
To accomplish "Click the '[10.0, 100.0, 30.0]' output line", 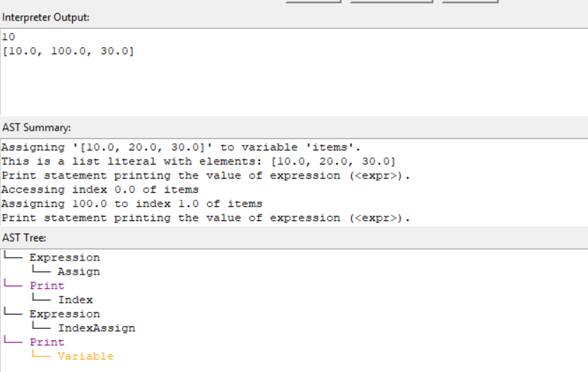I will pos(68,51).
